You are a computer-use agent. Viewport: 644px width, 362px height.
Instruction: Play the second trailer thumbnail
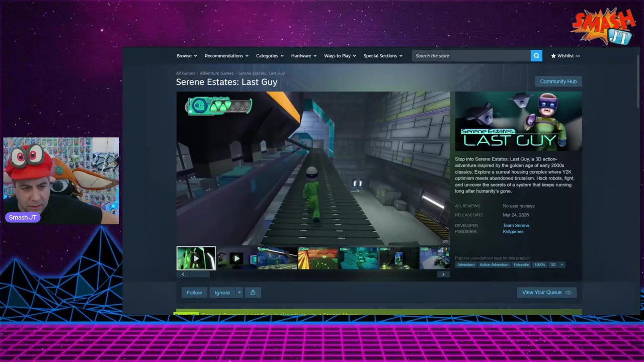(236, 258)
